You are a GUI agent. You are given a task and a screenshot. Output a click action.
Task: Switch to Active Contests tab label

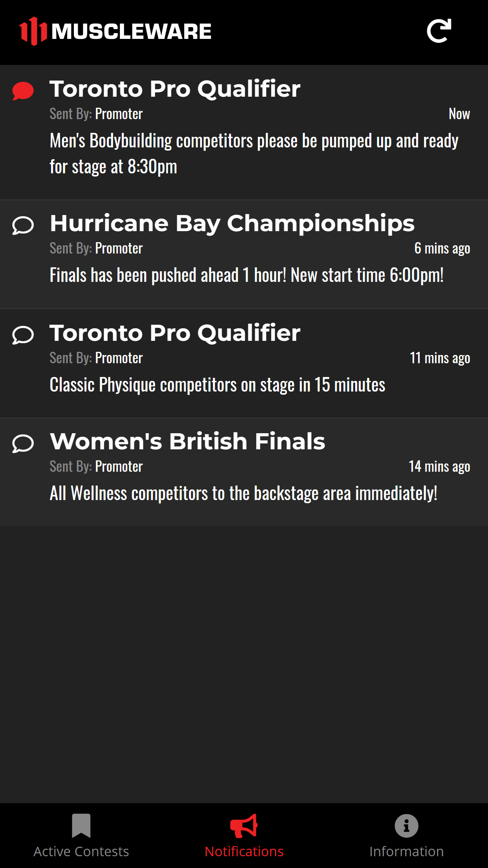tap(81, 851)
